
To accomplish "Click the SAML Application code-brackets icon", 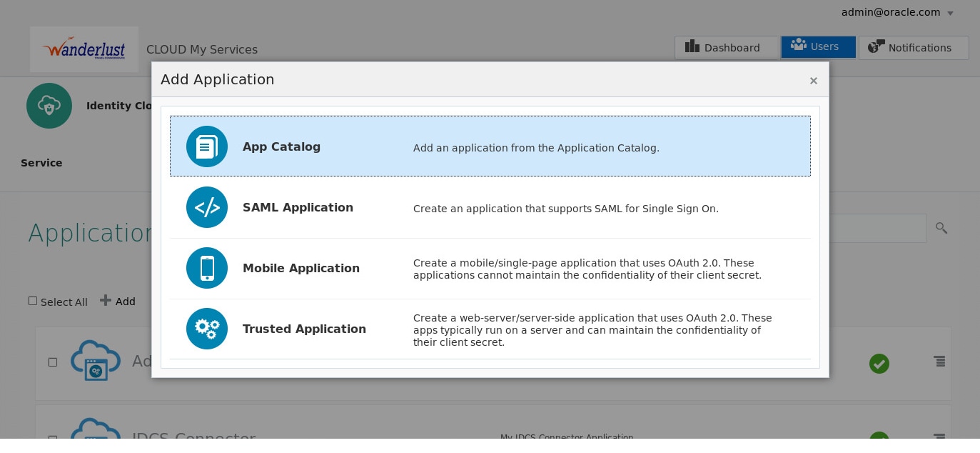I will point(206,207).
